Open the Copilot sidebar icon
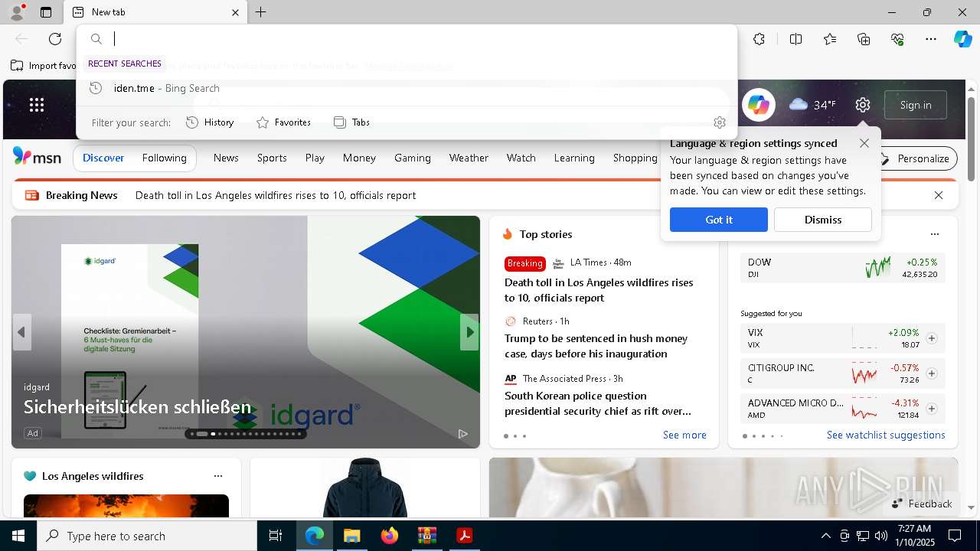Image resolution: width=980 pixels, height=551 pixels. click(962, 39)
